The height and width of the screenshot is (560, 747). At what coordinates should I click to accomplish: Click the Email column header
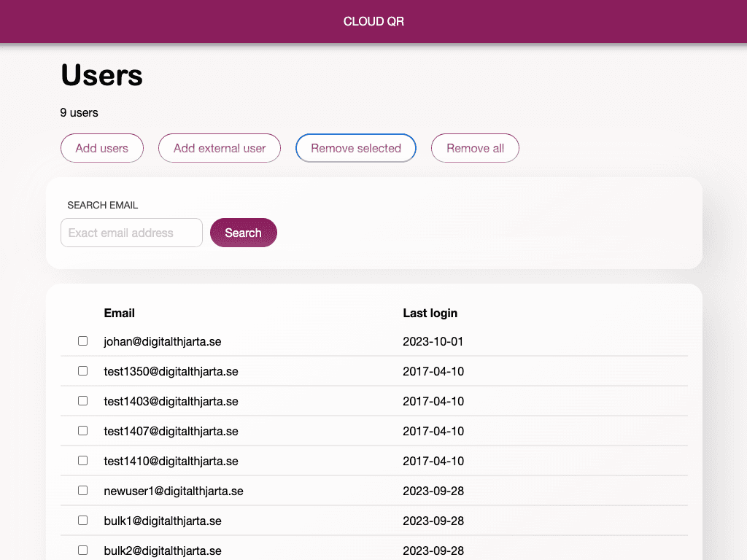[x=119, y=313]
